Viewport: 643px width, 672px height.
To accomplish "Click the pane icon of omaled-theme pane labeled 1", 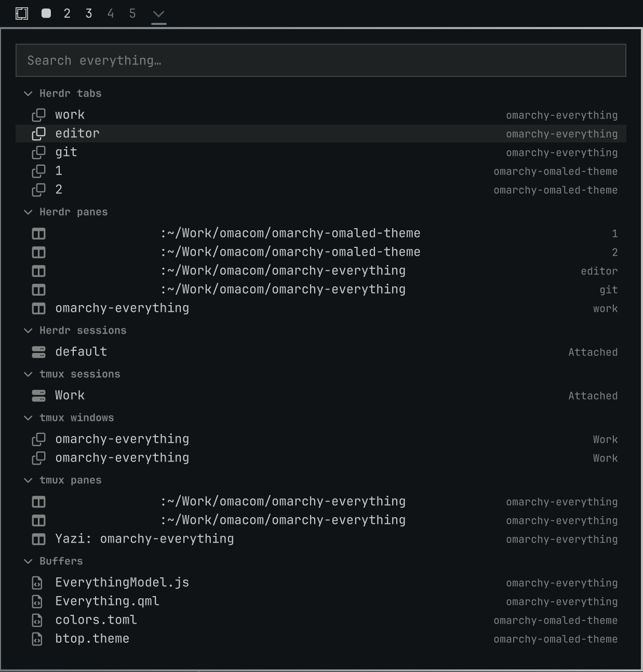I will coord(39,234).
